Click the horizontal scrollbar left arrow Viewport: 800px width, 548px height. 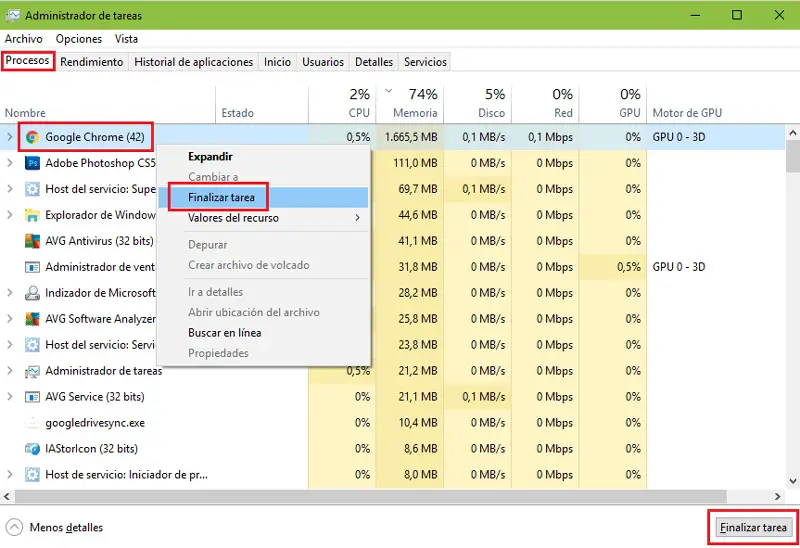[7, 496]
